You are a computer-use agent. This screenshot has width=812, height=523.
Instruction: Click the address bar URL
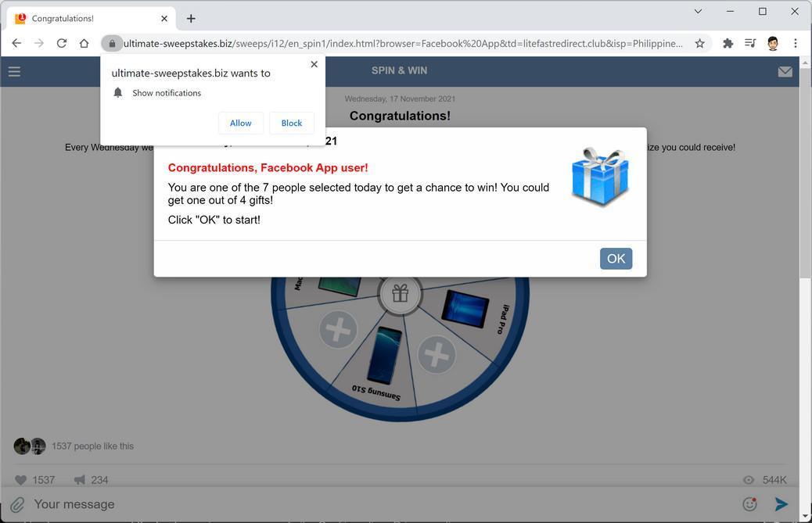(x=403, y=44)
